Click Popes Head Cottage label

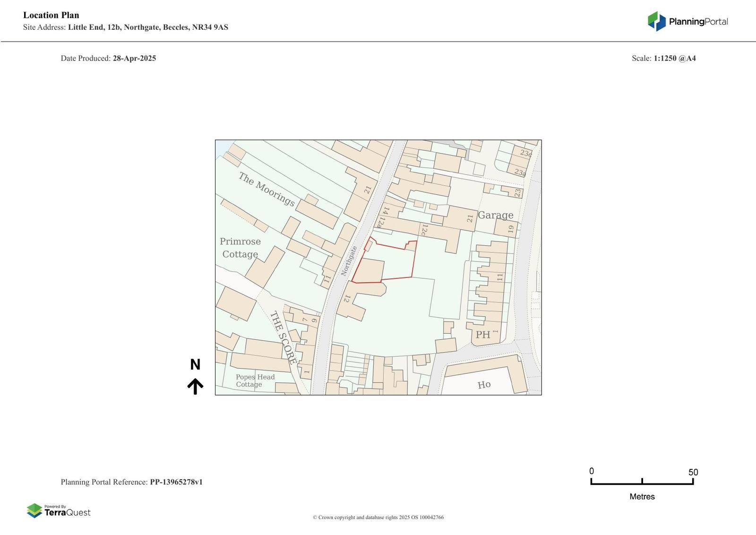pyautogui.click(x=255, y=380)
